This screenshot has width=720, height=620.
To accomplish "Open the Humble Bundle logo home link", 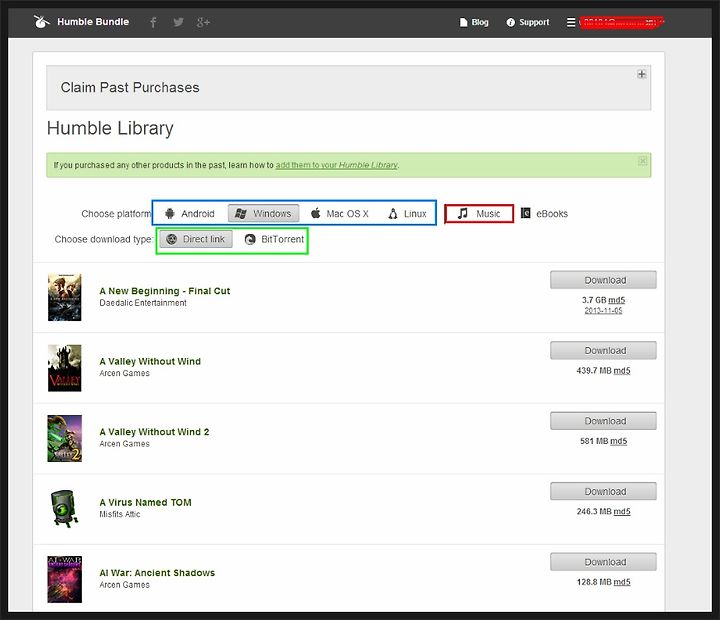I will tap(81, 22).
